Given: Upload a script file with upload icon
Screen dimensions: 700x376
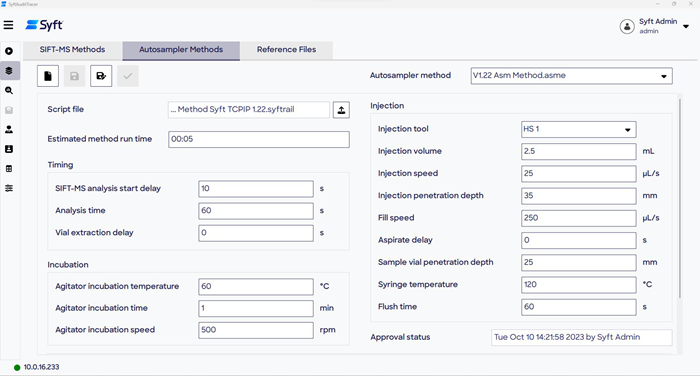Looking at the screenshot, I should (341, 110).
